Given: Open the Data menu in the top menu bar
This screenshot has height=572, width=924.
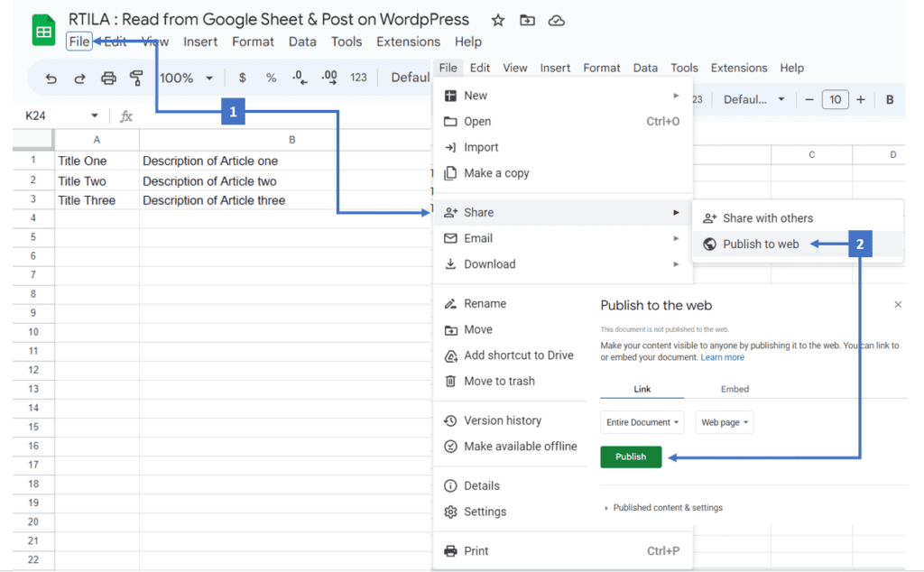Looking at the screenshot, I should coord(302,42).
